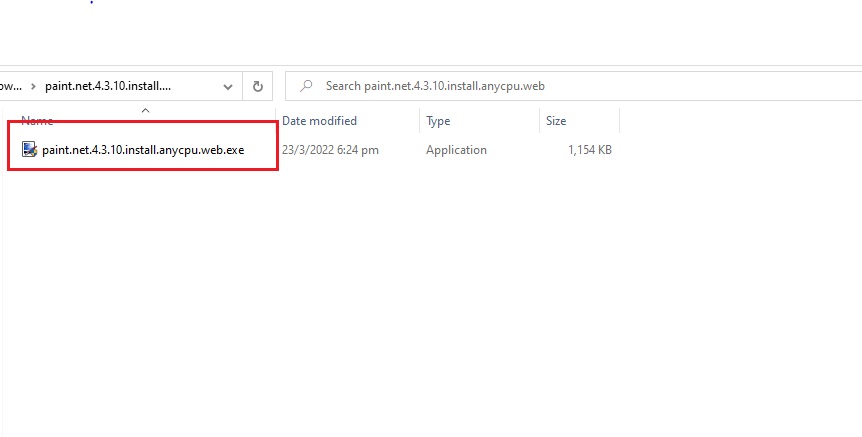Click the paint.net.4.3.10.install.anycpu.web.exe file name
Image resolution: width=862 pixels, height=437 pixels.
[143, 150]
